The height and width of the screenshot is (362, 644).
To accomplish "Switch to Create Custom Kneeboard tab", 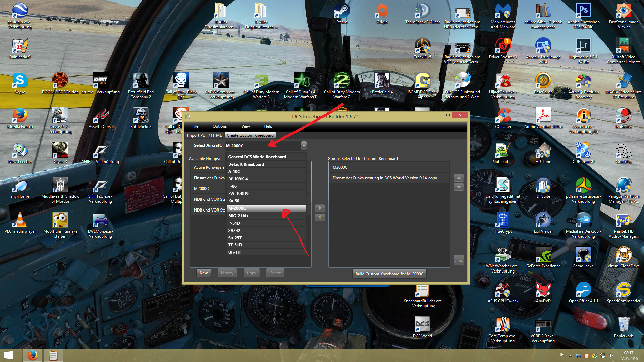I will coord(250,135).
